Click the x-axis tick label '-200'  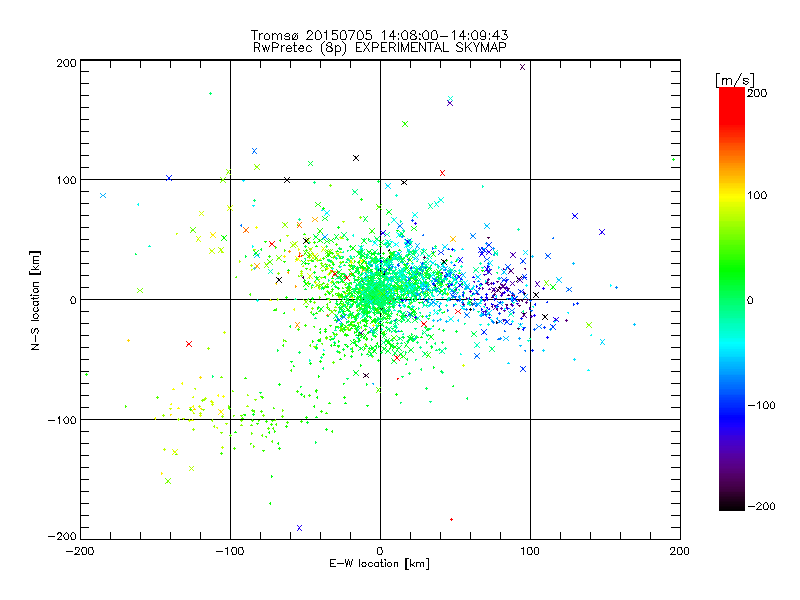pos(80,552)
